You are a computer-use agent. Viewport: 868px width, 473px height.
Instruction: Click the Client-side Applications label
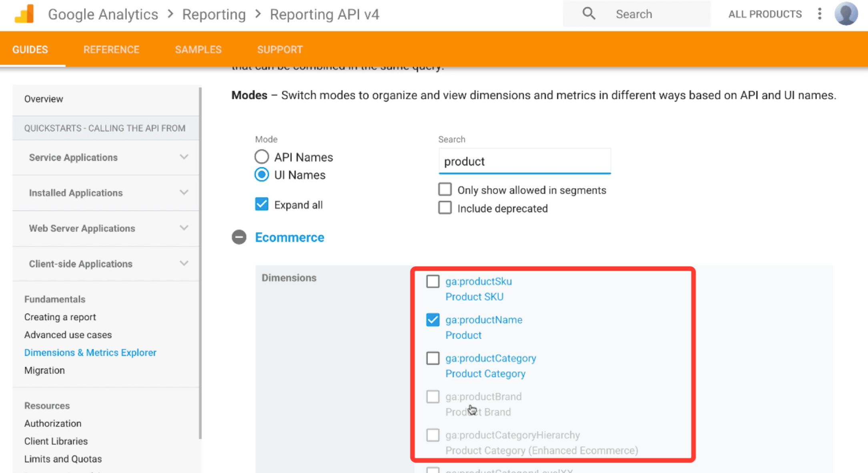(x=80, y=264)
